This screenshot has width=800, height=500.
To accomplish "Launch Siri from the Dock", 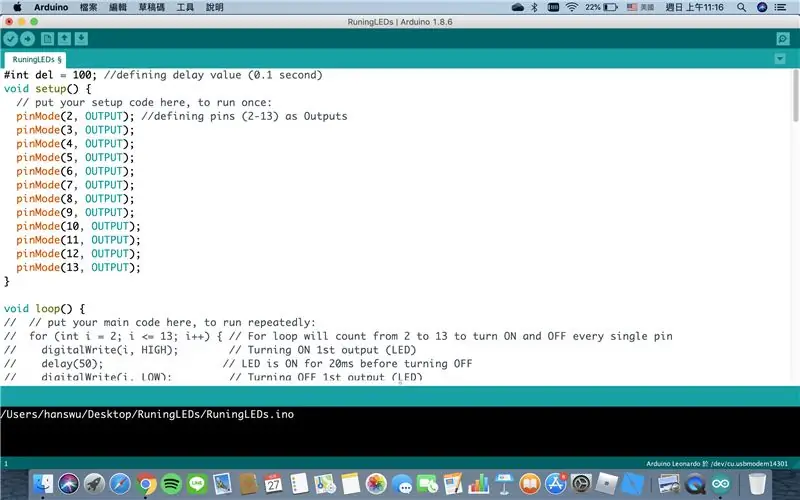I will 68,484.
